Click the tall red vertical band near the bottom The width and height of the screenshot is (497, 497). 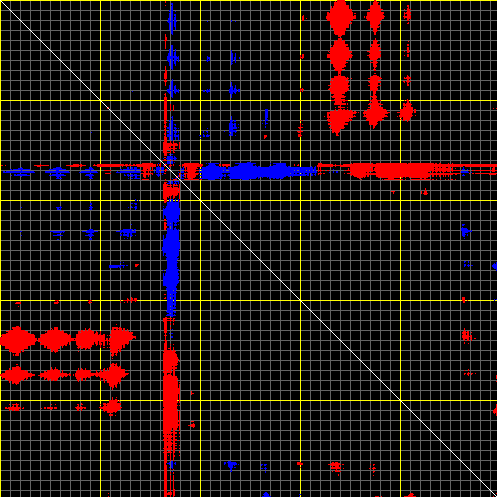(x=171, y=407)
